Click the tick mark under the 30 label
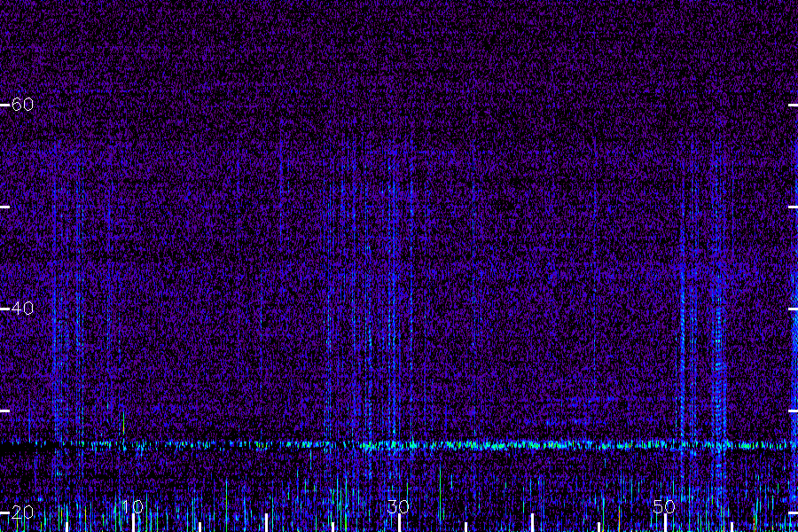798x532 pixels. pyautogui.click(x=400, y=523)
